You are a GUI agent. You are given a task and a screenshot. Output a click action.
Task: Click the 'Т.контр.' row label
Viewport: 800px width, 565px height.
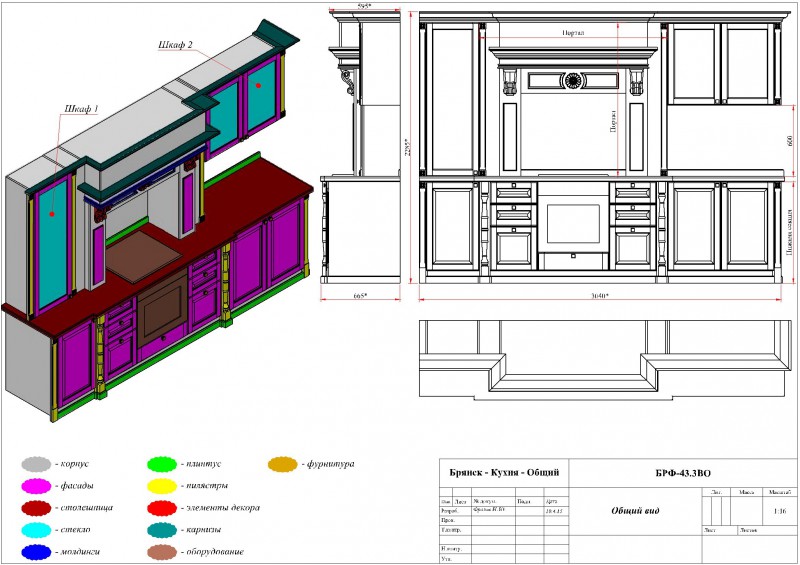click(451, 530)
